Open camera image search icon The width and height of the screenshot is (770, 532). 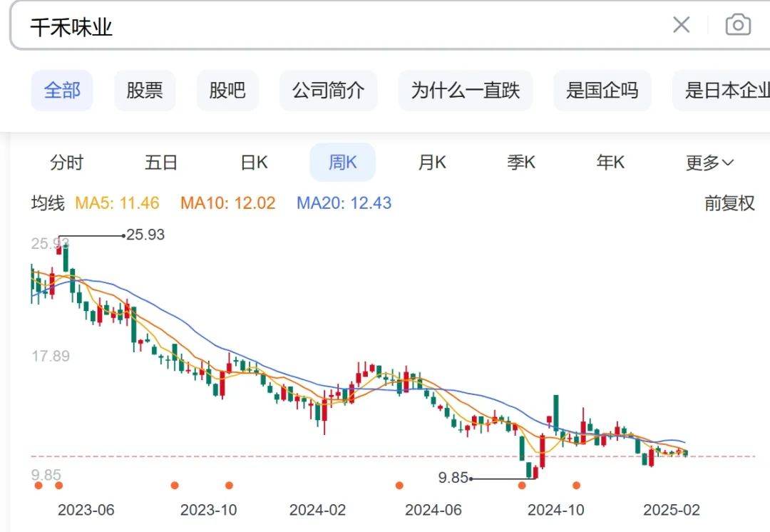[x=738, y=24]
